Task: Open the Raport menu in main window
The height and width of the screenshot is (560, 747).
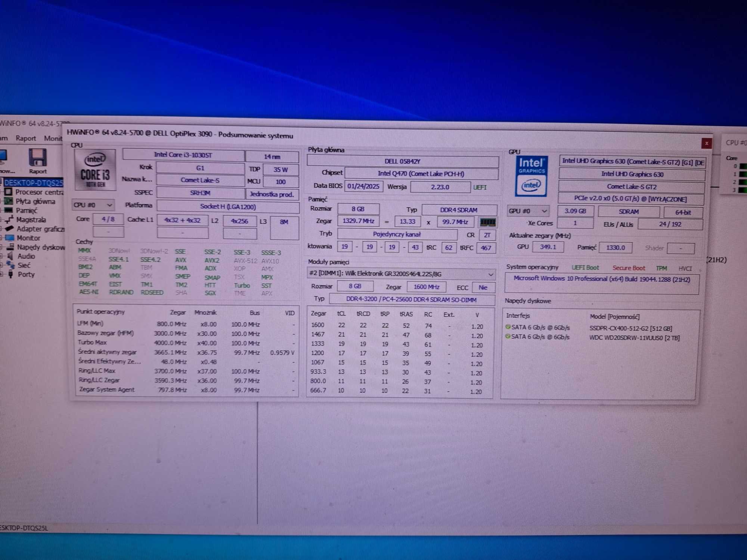Action: 26,138
